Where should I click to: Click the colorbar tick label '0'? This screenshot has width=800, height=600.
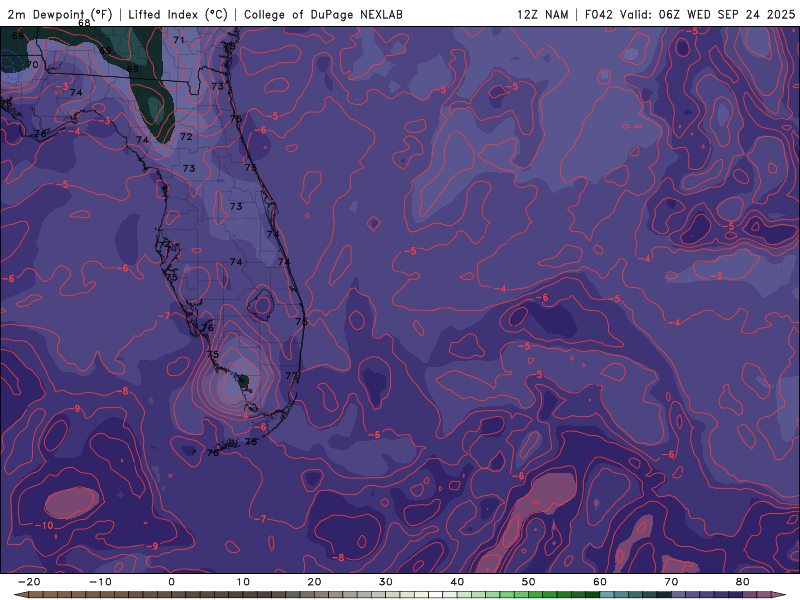pos(171,582)
